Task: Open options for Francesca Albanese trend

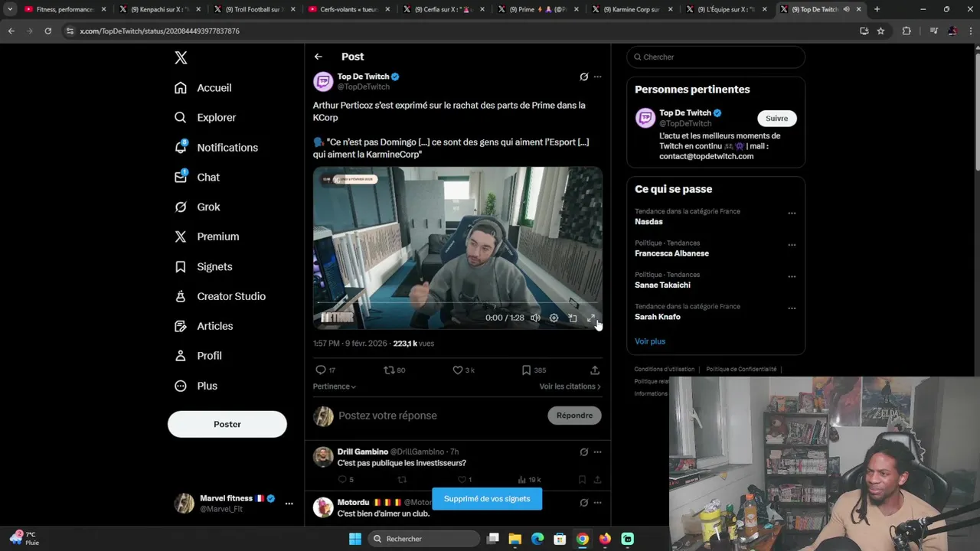Action: coord(792,246)
